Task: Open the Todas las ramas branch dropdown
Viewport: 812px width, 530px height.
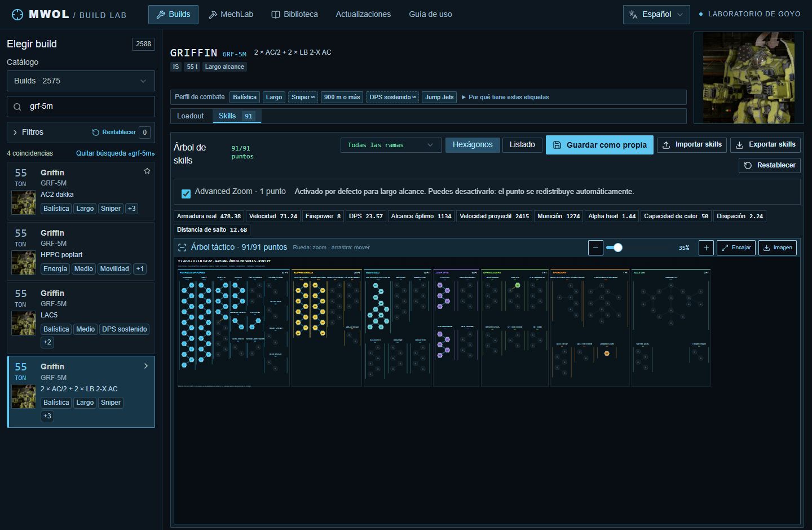Action: [391, 145]
